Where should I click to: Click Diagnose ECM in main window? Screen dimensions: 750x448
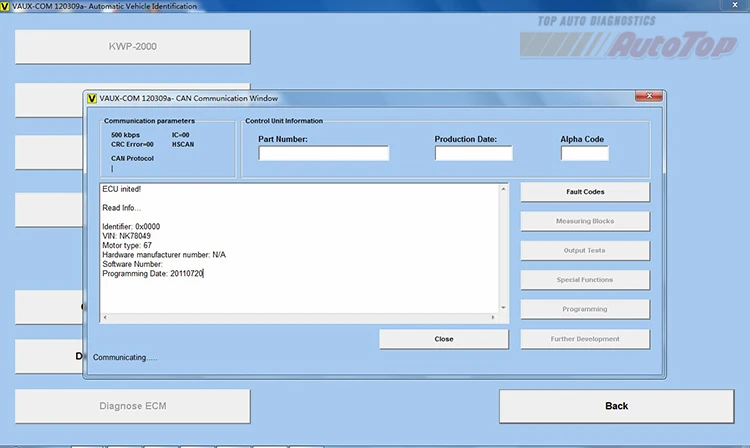click(132, 406)
